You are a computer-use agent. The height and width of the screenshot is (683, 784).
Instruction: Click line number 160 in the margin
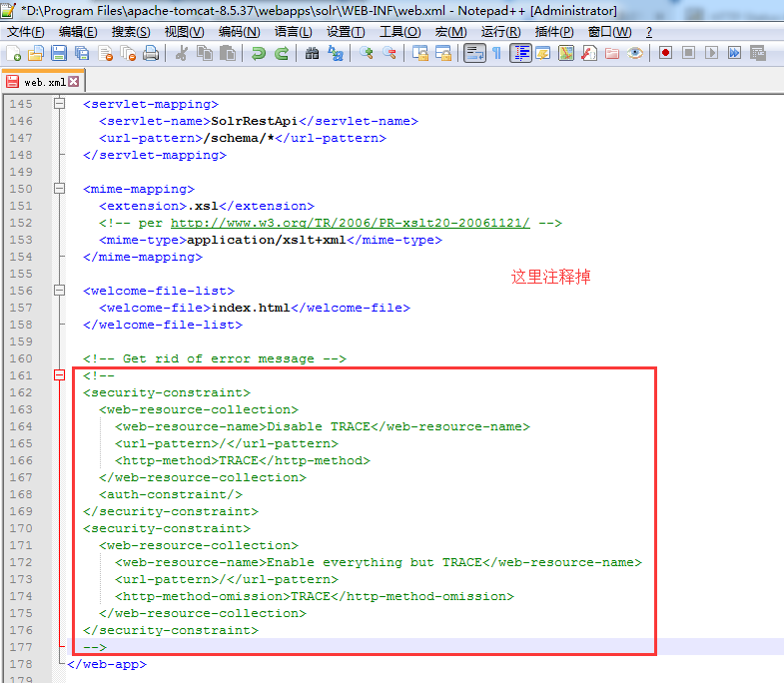(x=21, y=358)
